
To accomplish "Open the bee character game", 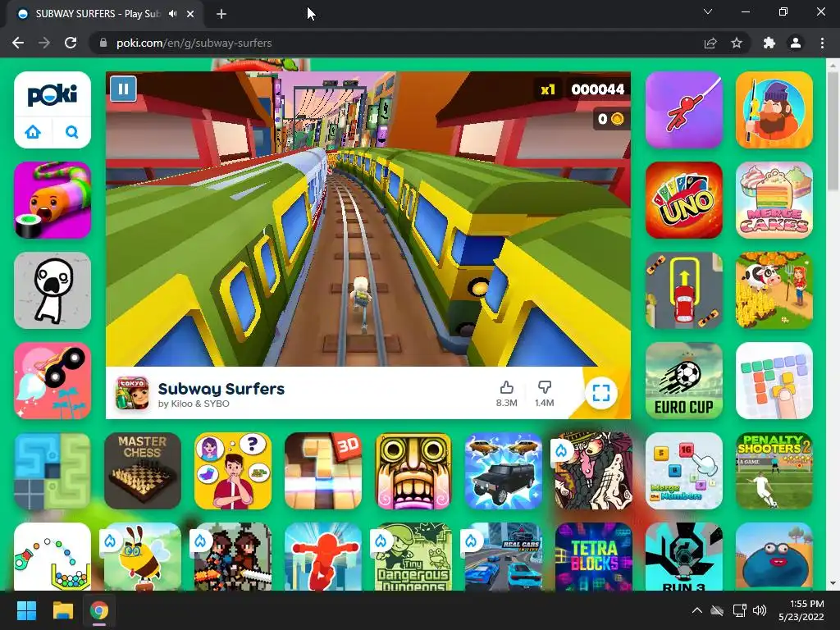I will (143, 557).
